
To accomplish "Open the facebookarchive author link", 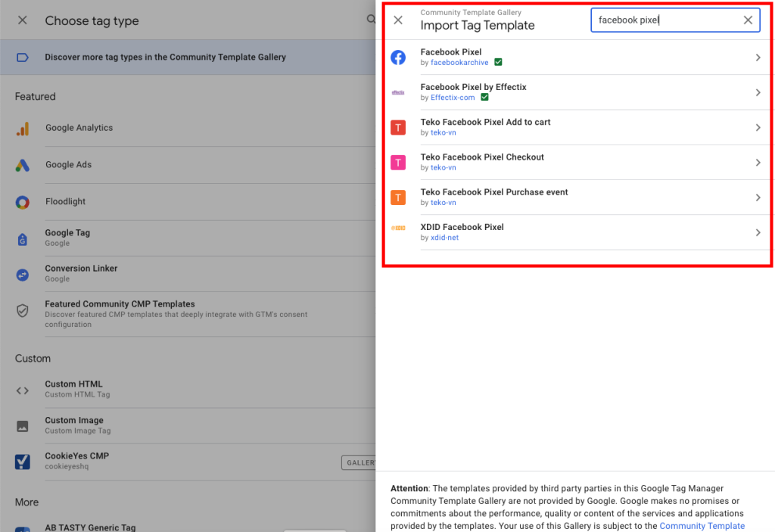I will tap(459, 62).
